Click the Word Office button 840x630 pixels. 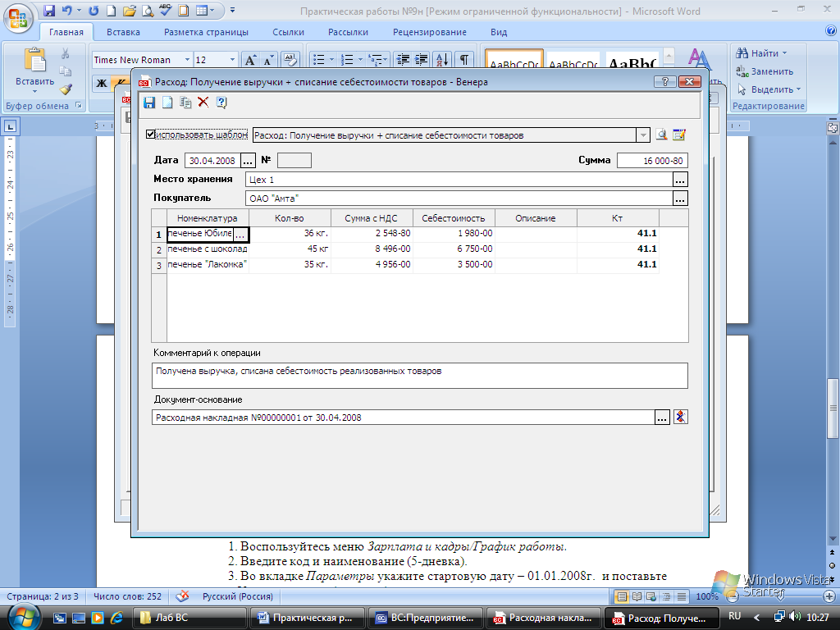pyautogui.click(x=18, y=19)
